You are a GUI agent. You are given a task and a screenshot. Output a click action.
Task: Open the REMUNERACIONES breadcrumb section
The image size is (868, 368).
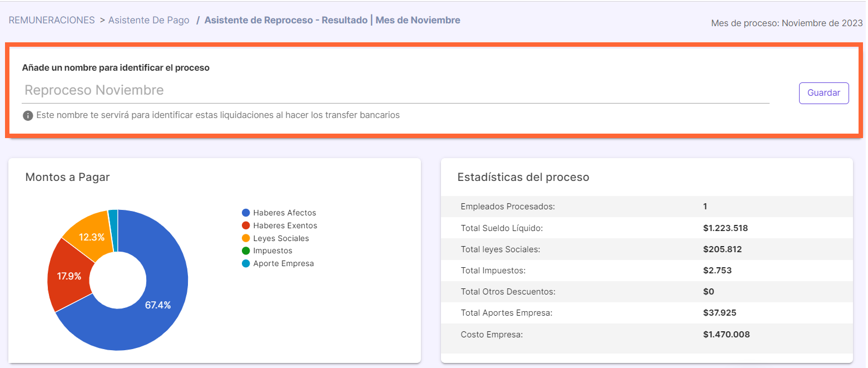(51, 19)
